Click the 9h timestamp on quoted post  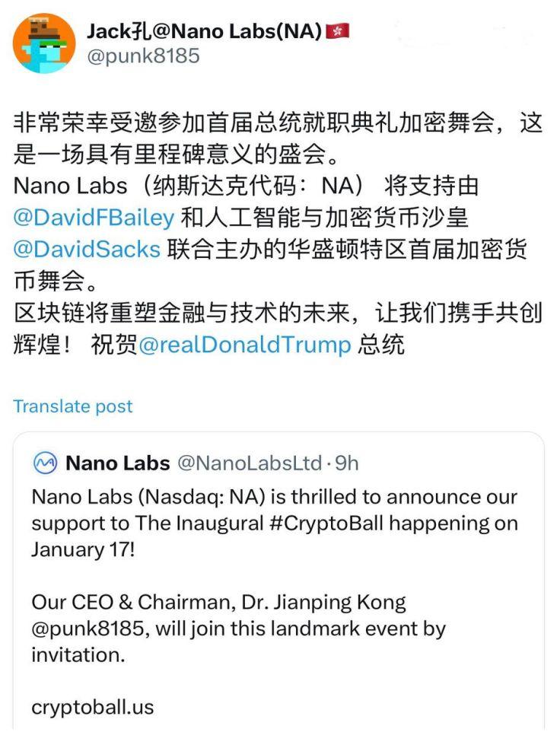345,463
